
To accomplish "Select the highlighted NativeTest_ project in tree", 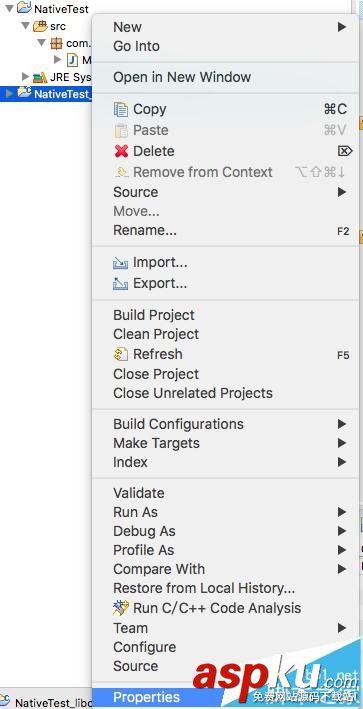I will pyautogui.click(x=46, y=94).
